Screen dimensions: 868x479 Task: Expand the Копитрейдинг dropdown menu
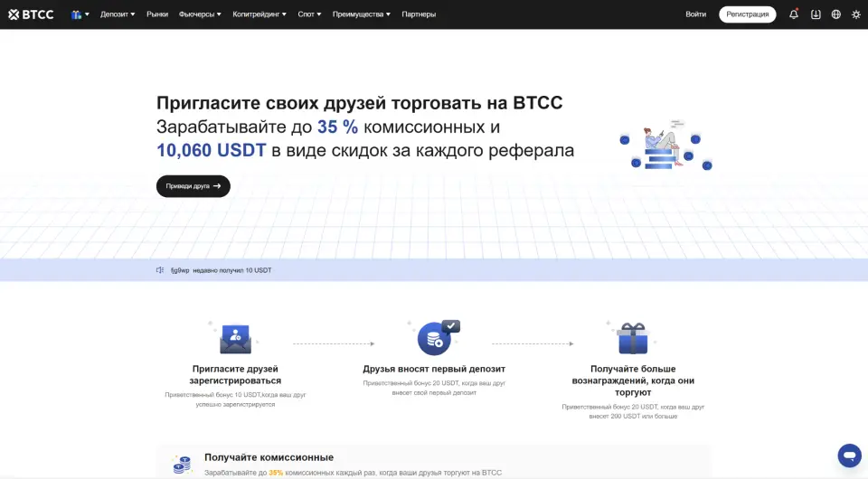coord(259,14)
